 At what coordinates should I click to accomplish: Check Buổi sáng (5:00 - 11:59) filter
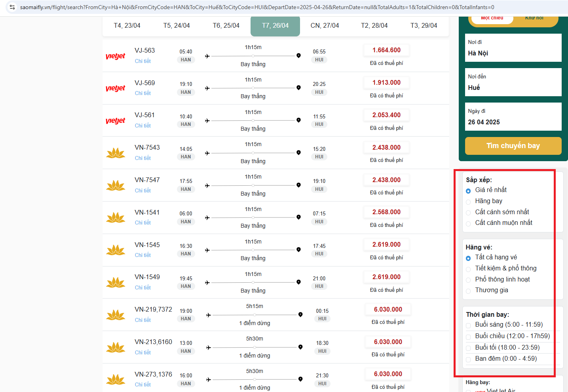coord(468,325)
